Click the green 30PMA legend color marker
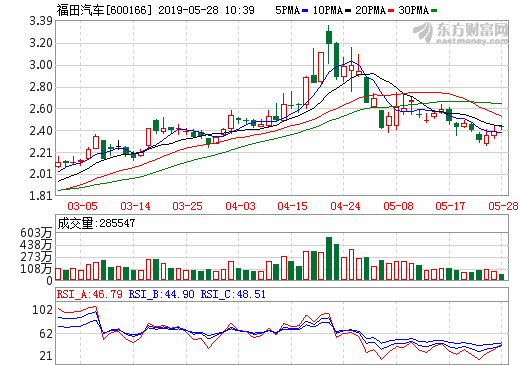 434,11
